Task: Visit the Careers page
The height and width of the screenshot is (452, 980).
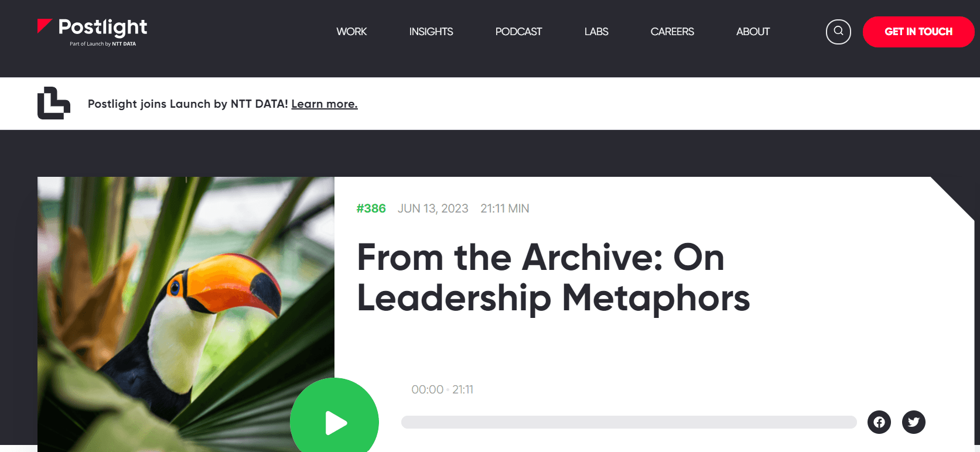Action: click(x=672, y=32)
